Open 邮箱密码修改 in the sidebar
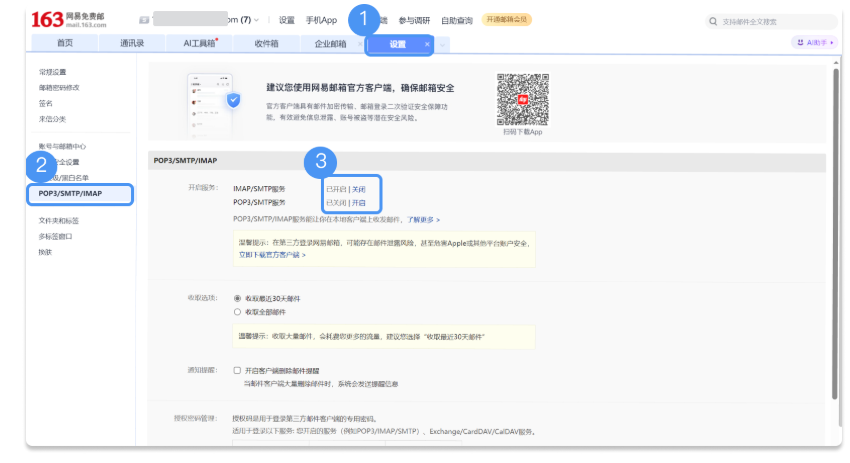The width and height of the screenshot is (850, 463). [59, 88]
